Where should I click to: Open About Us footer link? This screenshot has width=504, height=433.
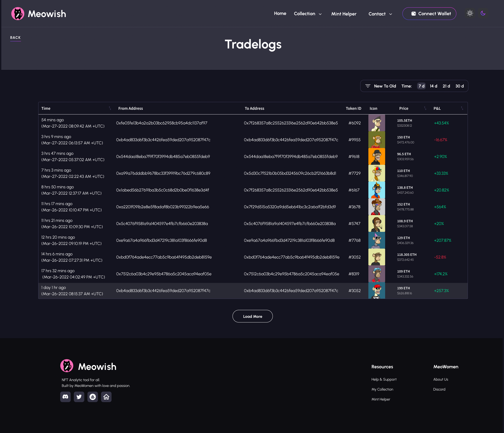coord(441,379)
